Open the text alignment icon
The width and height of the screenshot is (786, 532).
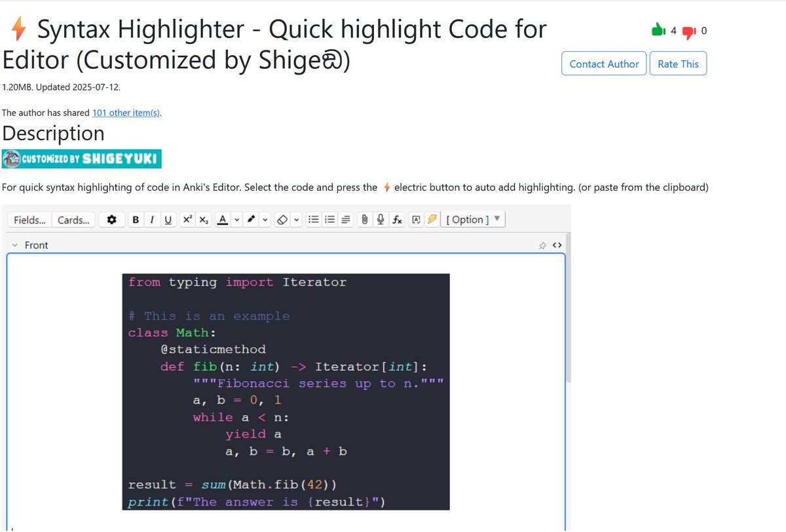pos(346,219)
